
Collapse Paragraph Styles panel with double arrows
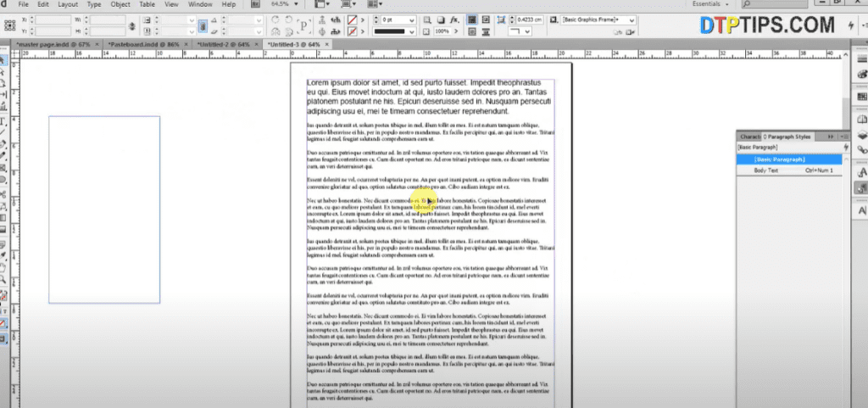pyautogui.click(x=831, y=137)
